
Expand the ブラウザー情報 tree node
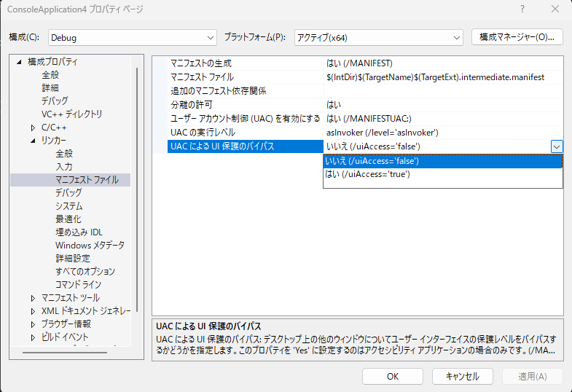click(34, 324)
